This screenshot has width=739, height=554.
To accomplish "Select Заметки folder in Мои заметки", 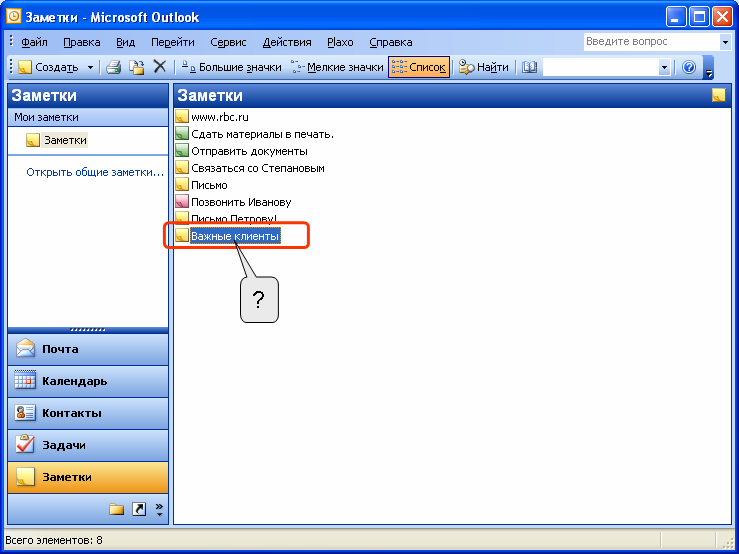I will [57, 140].
